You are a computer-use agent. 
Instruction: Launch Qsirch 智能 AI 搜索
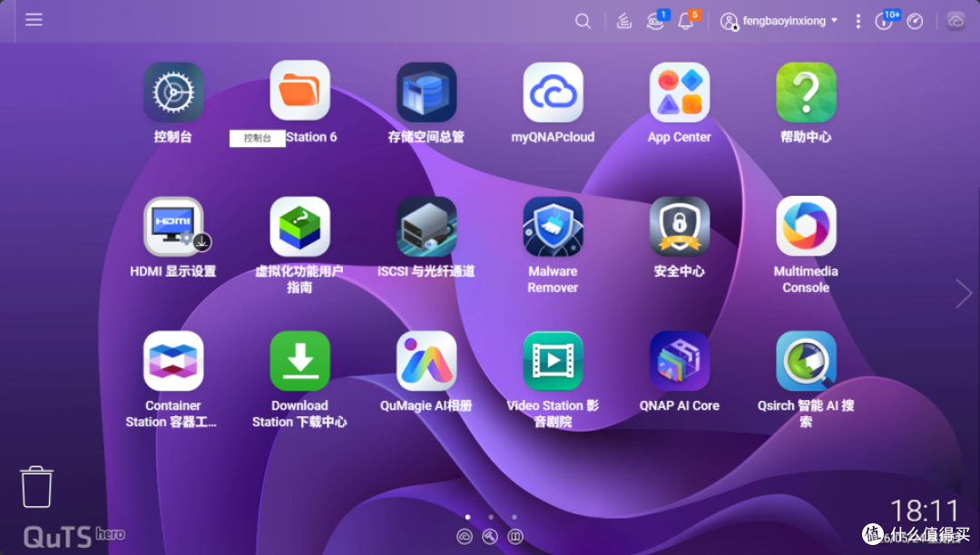click(x=807, y=361)
